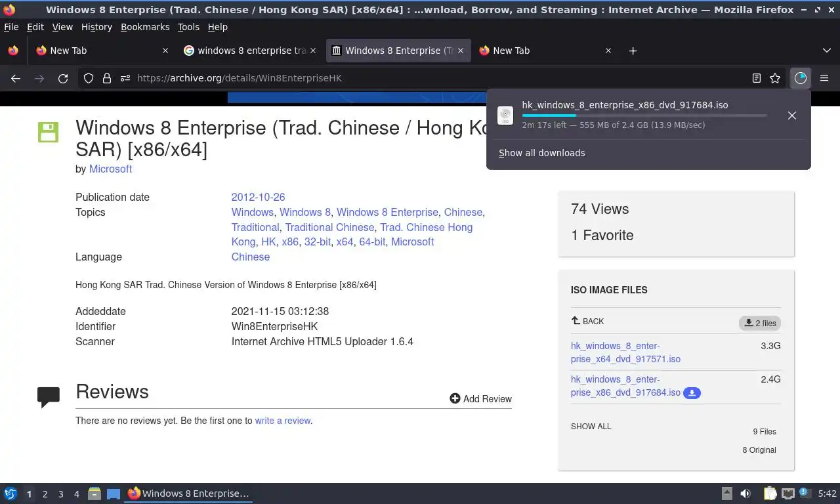Open the View menu
The width and height of the screenshot is (840, 504).
tap(62, 27)
